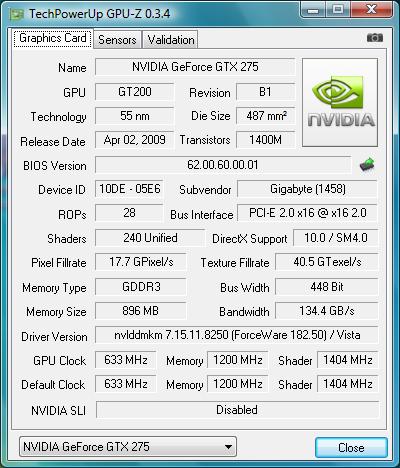This screenshot has width=400, height=468.
Task: Click the Driver Version label
Action: [x=54, y=337]
